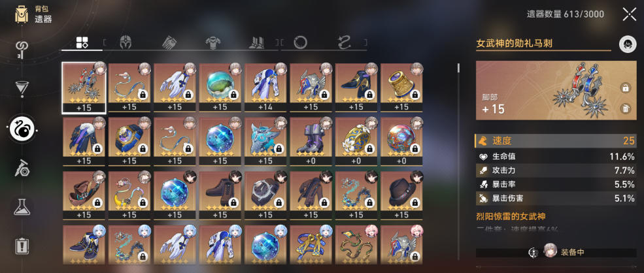Open the filter funnel in sidebar

click(22, 89)
